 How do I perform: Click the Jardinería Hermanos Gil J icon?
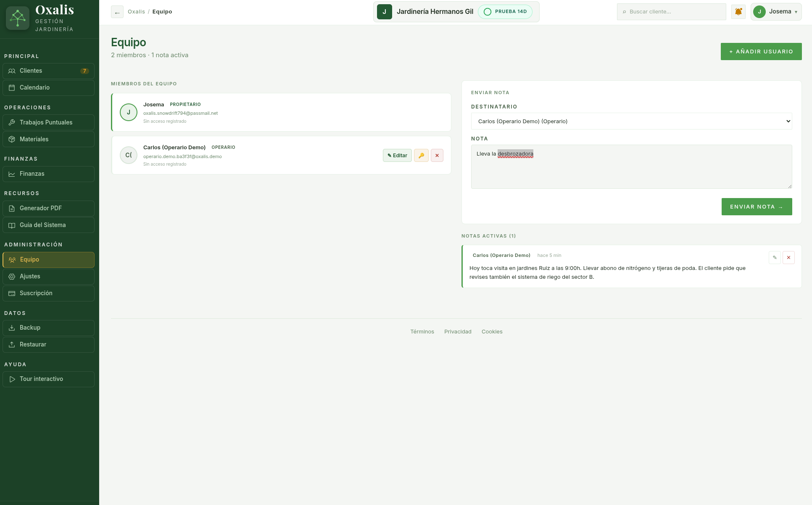[x=385, y=12]
